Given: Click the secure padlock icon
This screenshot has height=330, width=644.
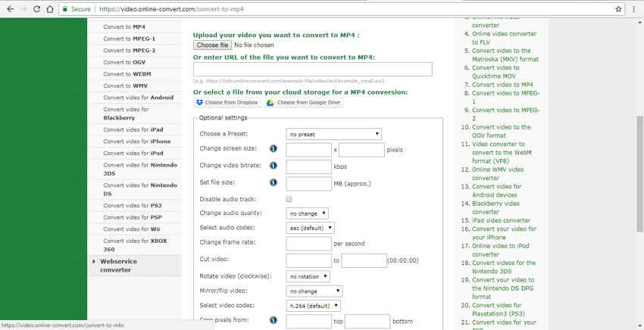Looking at the screenshot, I should (65, 9).
